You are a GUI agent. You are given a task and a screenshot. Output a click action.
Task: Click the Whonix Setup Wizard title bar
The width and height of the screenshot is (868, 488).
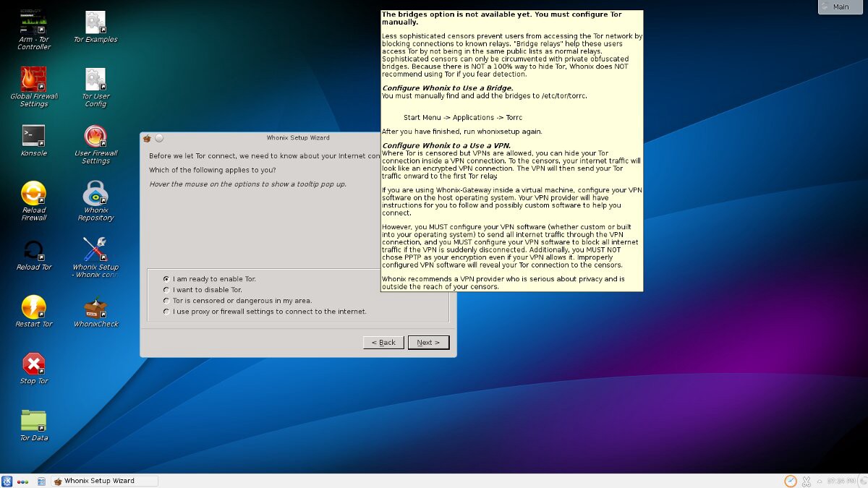click(x=298, y=138)
